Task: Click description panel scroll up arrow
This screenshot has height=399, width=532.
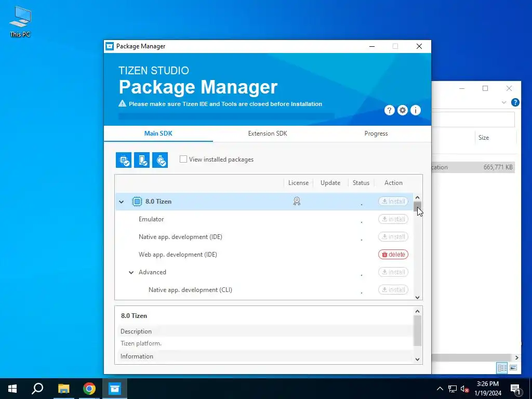Action: click(x=417, y=311)
